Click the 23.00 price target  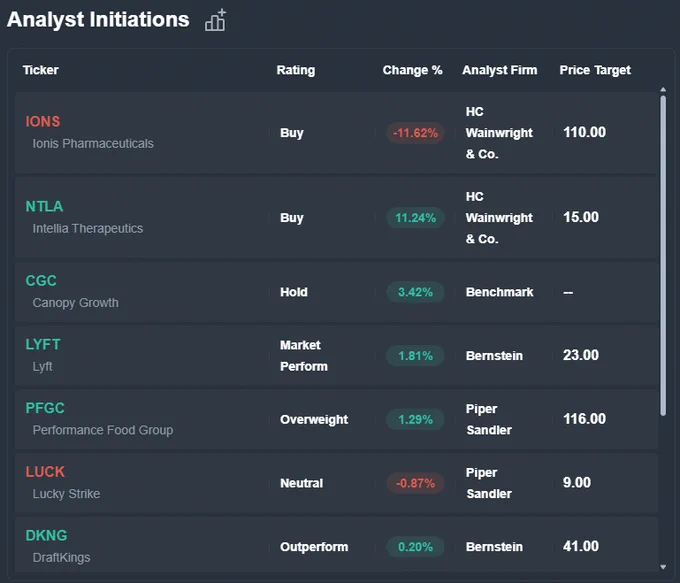pos(581,355)
